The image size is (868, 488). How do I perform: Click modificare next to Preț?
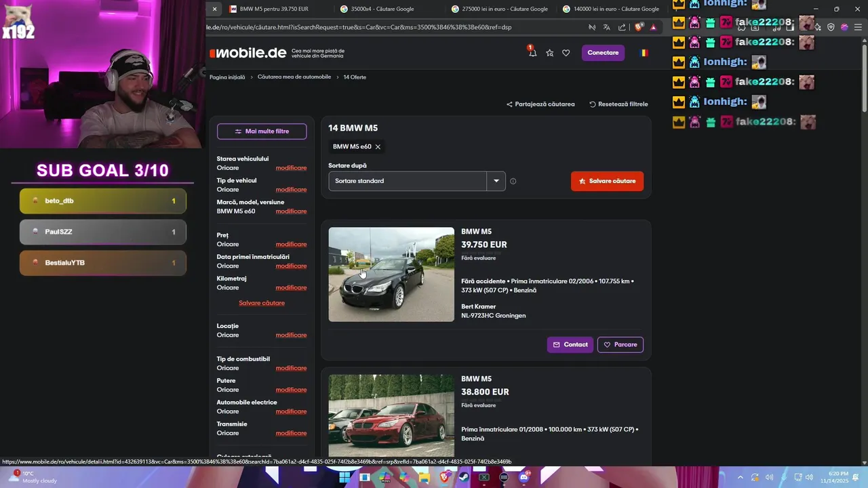(x=291, y=244)
